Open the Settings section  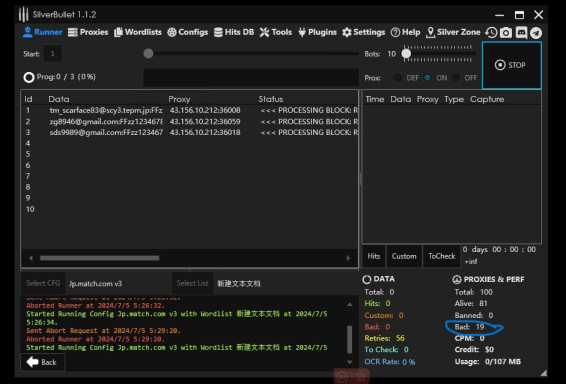click(363, 32)
